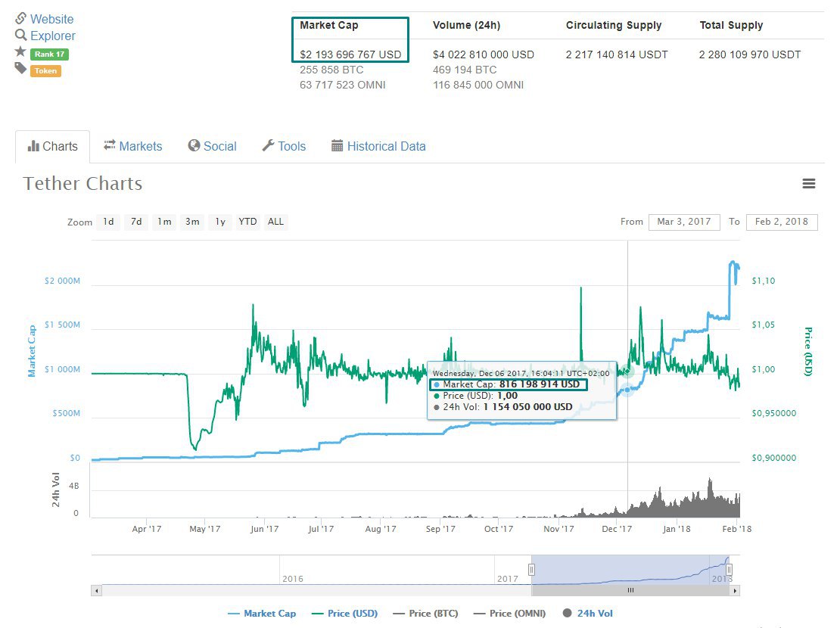The width and height of the screenshot is (840, 628).
Task: Click the bar chart icon on the Charts tab
Action: click(x=33, y=146)
